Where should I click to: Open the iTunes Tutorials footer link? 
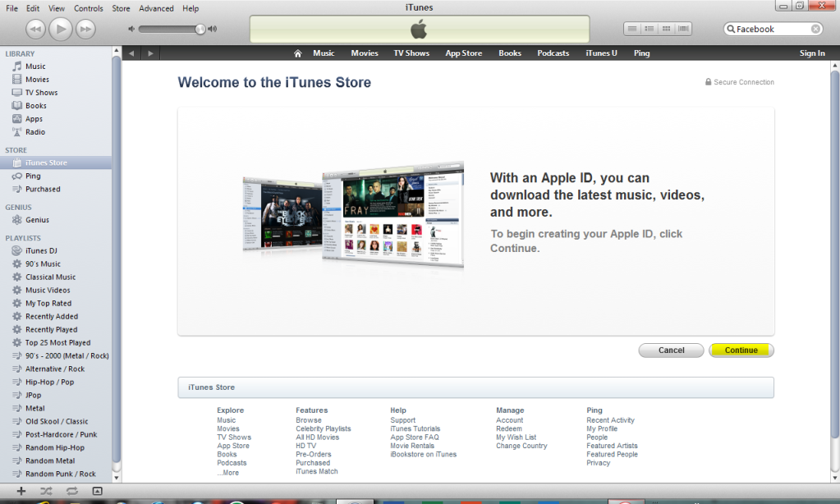tap(415, 429)
